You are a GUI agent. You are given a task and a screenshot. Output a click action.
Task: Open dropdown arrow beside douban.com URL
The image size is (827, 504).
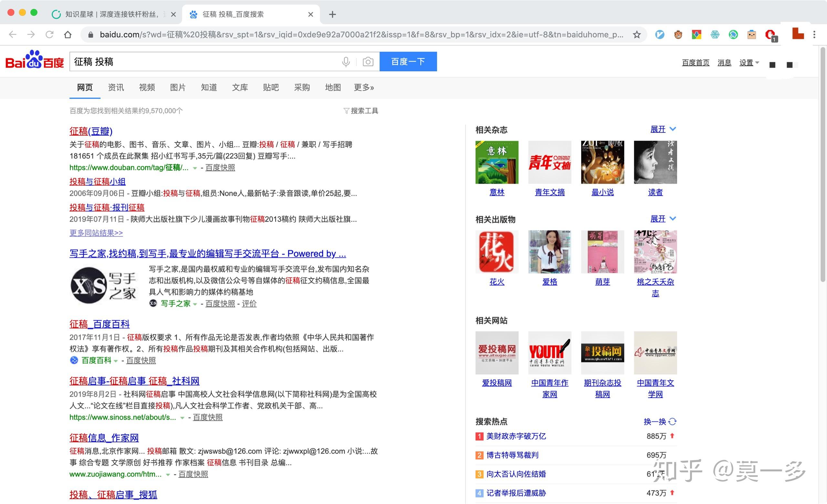pyautogui.click(x=195, y=168)
